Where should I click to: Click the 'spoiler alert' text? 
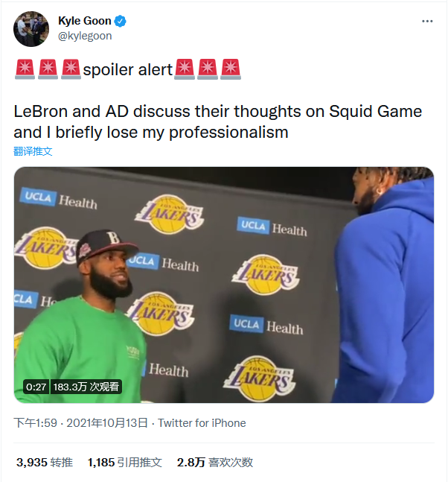pyautogui.click(x=127, y=70)
